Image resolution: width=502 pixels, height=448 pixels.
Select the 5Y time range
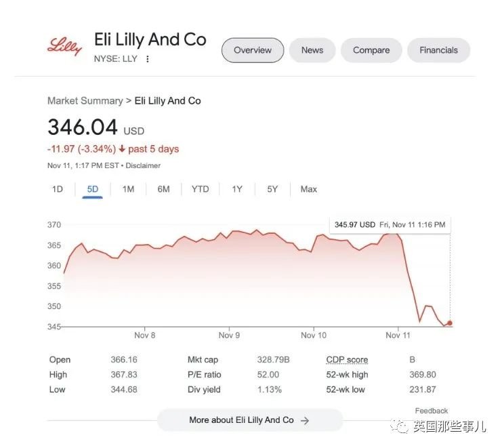click(272, 189)
